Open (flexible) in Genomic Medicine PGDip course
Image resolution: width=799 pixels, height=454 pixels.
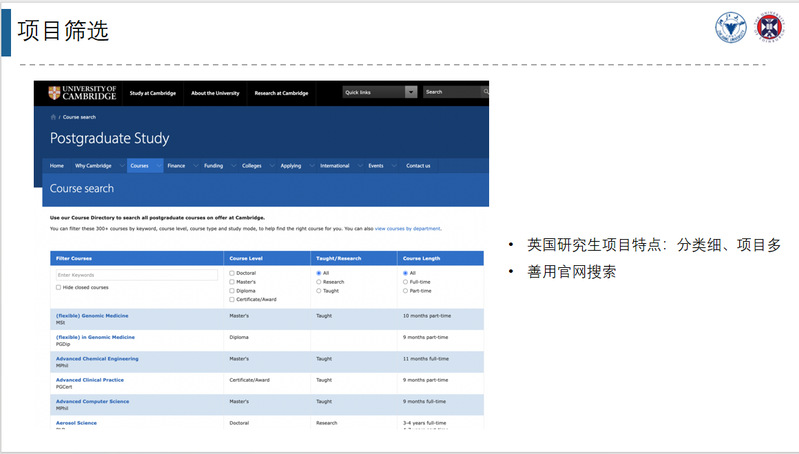pyautogui.click(x=95, y=337)
